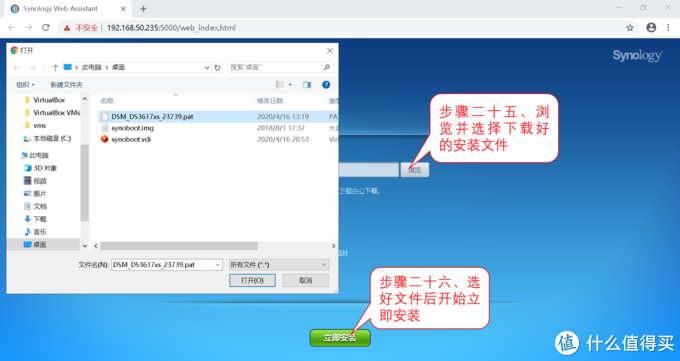The height and width of the screenshot is (361, 680).
Task: Select synoboot.img file
Action: point(132,128)
